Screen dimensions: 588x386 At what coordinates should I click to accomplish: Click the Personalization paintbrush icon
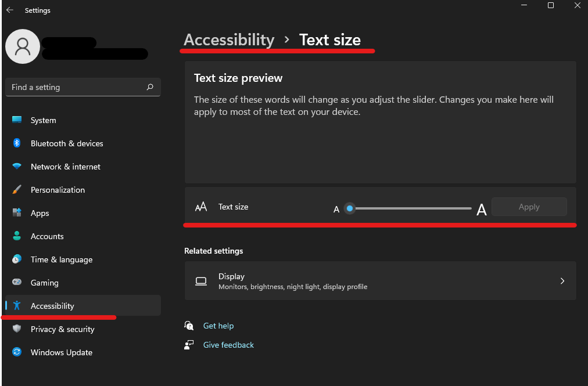coord(17,190)
